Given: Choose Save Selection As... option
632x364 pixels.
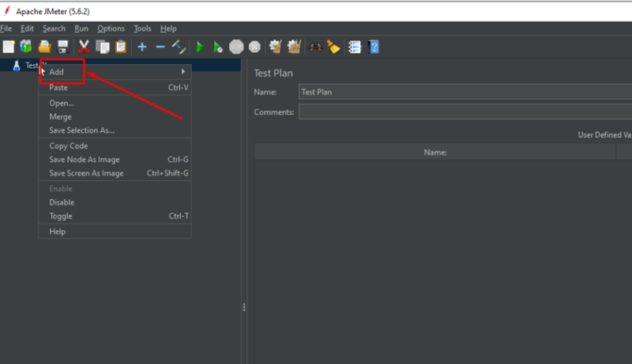Looking at the screenshot, I should point(115,130).
